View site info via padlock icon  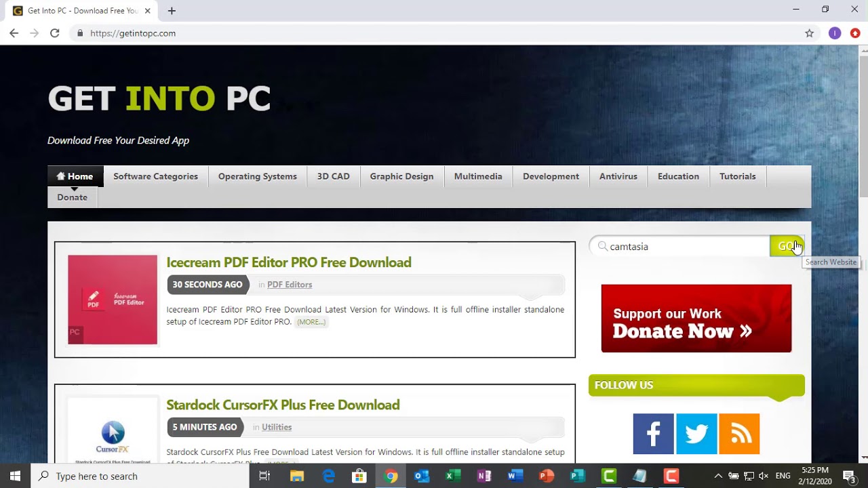point(80,33)
